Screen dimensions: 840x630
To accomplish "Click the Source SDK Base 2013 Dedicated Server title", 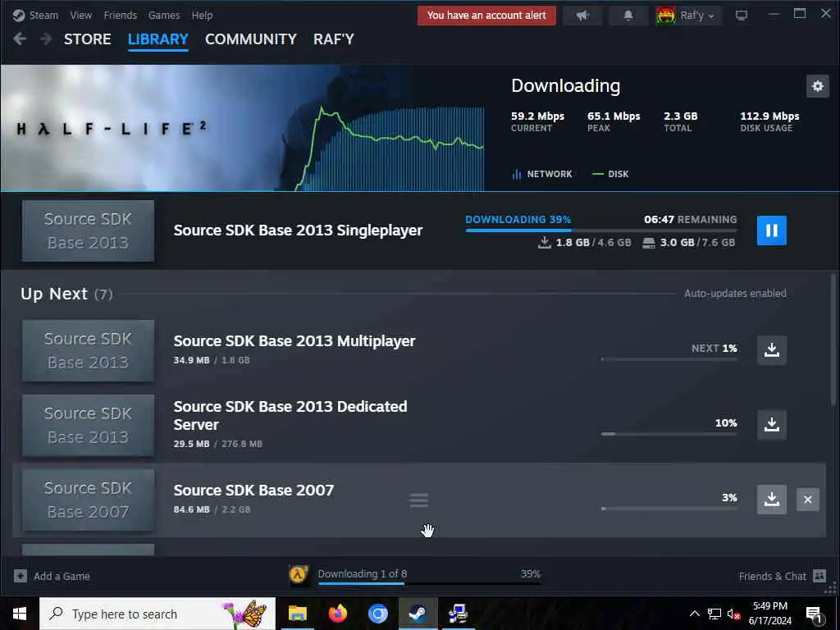I will [290, 415].
